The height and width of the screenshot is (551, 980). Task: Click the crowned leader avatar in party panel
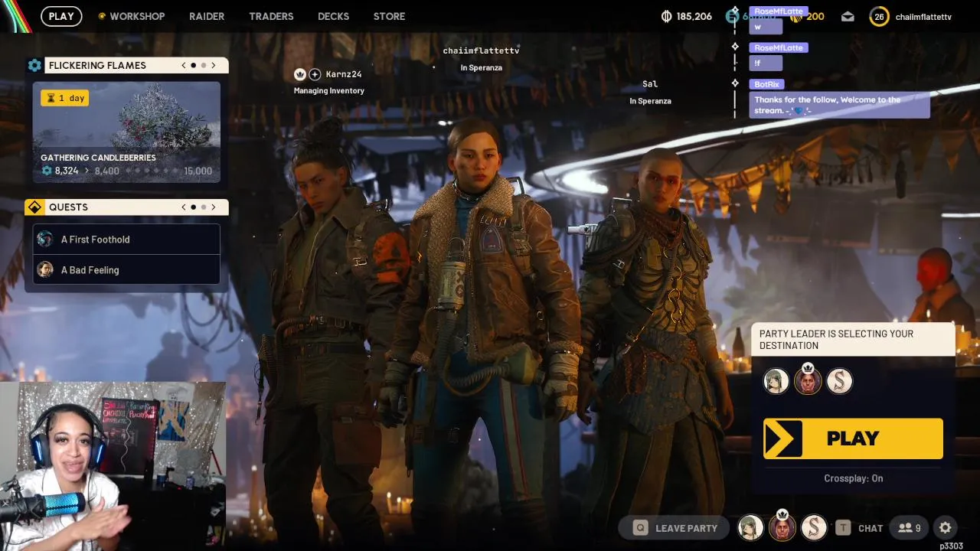point(808,380)
